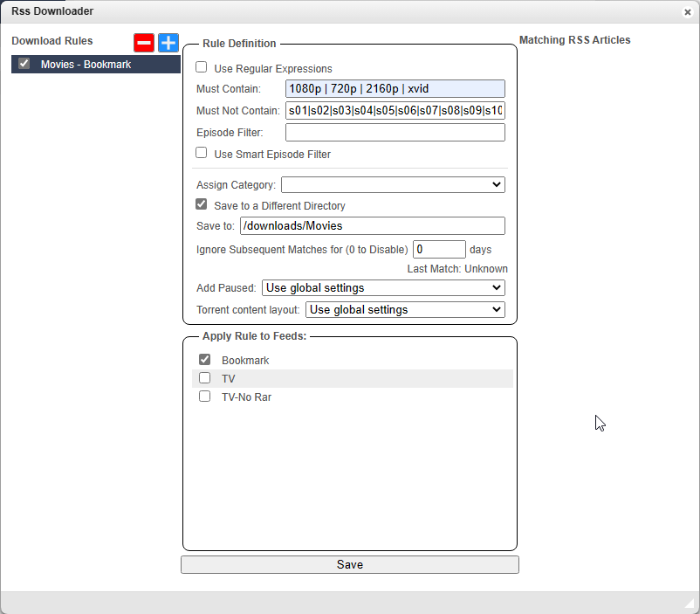Enable Use Smart Episode Filter
The image size is (700, 614).
(202, 153)
